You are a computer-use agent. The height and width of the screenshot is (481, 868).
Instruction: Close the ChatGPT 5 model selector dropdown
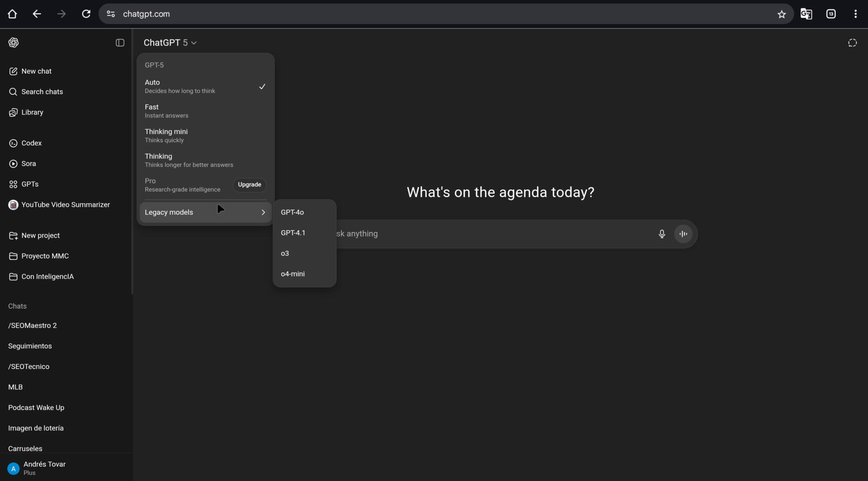[x=170, y=42]
